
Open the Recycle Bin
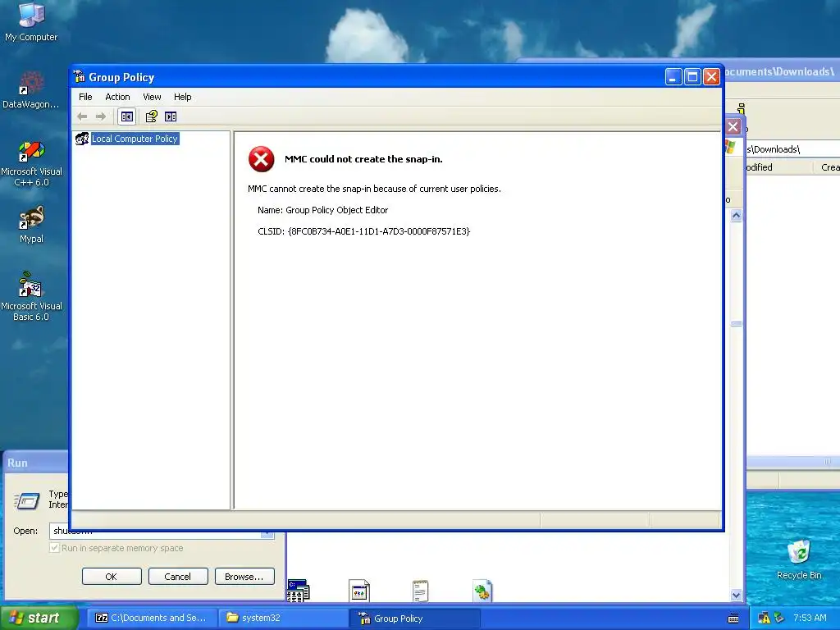(799, 559)
